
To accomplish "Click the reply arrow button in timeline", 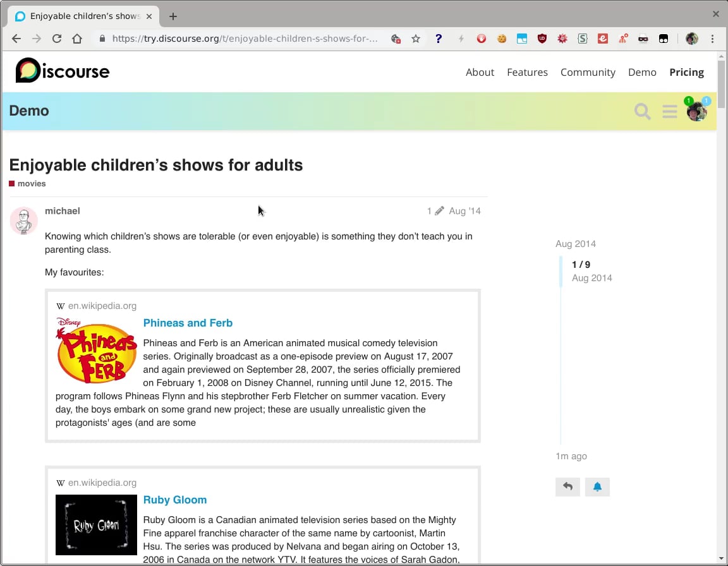I will click(567, 486).
